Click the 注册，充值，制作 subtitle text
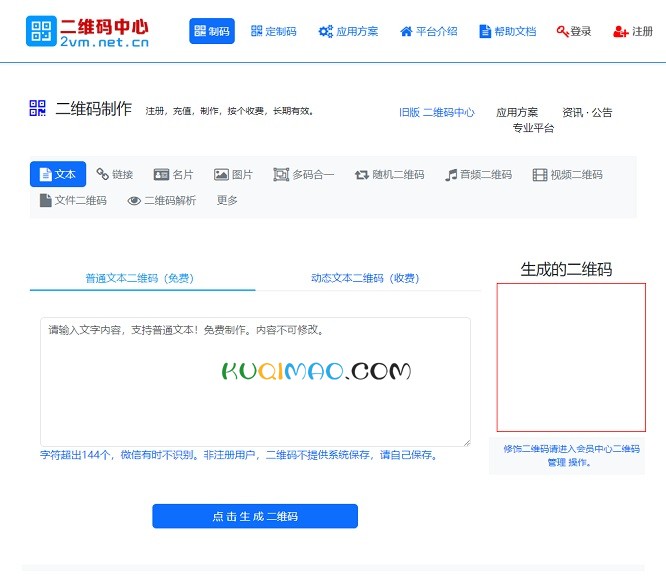This screenshot has width=666, height=577. pos(229,111)
